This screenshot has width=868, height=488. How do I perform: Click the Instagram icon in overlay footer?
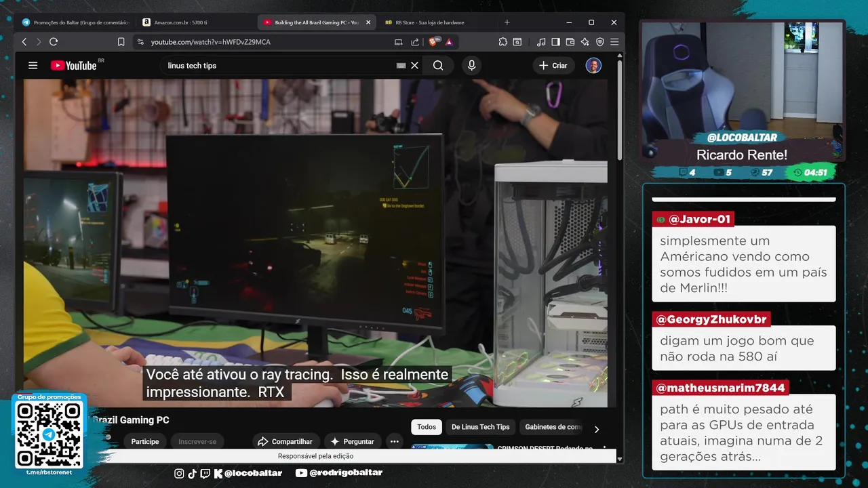click(x=179, y=473)
